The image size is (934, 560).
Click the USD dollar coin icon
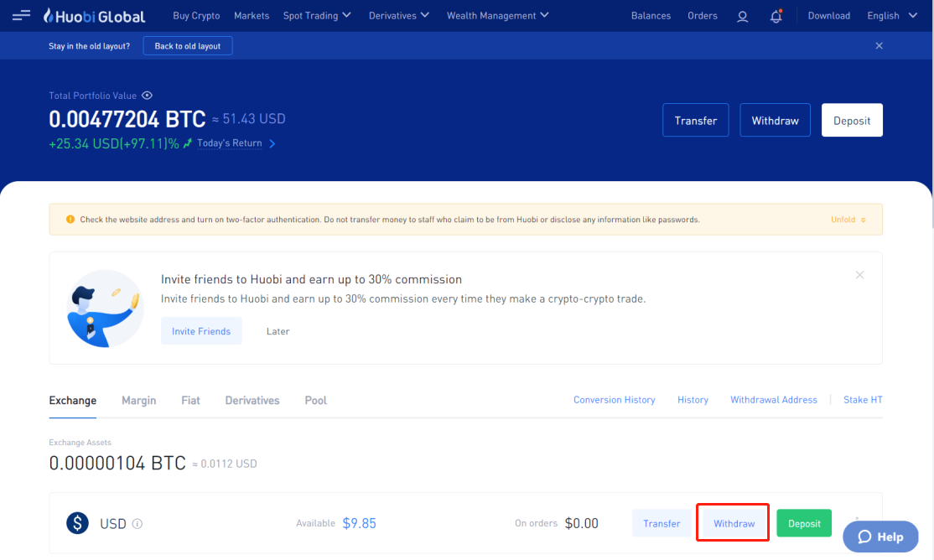77,523
